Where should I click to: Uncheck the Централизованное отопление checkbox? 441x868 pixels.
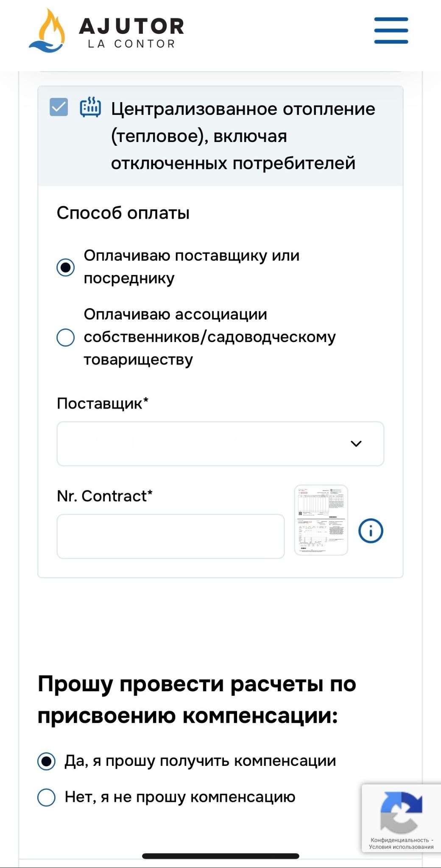59,107
